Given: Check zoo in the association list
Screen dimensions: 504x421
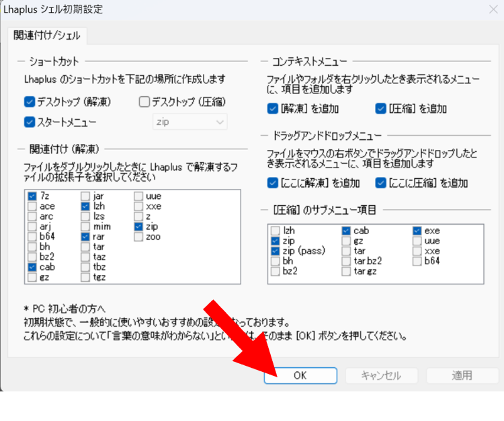Looking at the screenshot, I should (138, 237).
